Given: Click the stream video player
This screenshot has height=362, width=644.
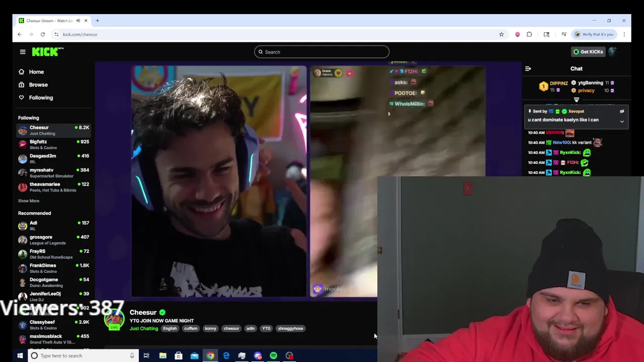Looking at the screenshot, I should [x=308, y=181].
